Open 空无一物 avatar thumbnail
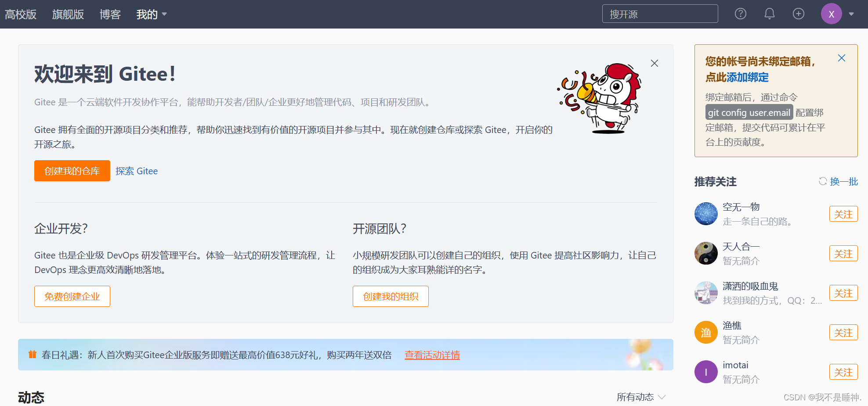 (x=706, y=214)
